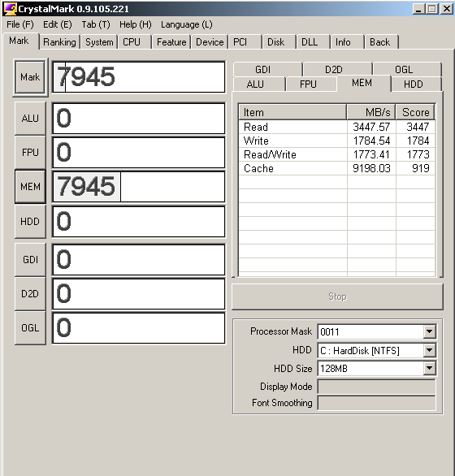The image size is (455, 476).
Task: Open the Language (L) menu
Action: tap(187, 24)
